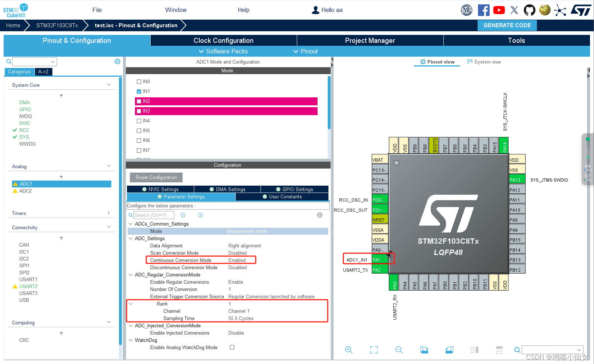Collapse the Analog category

tap(109, 166)
